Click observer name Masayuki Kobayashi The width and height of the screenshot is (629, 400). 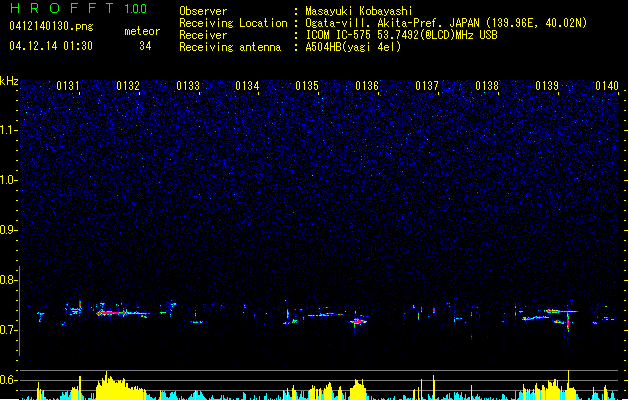coord(359,11)
